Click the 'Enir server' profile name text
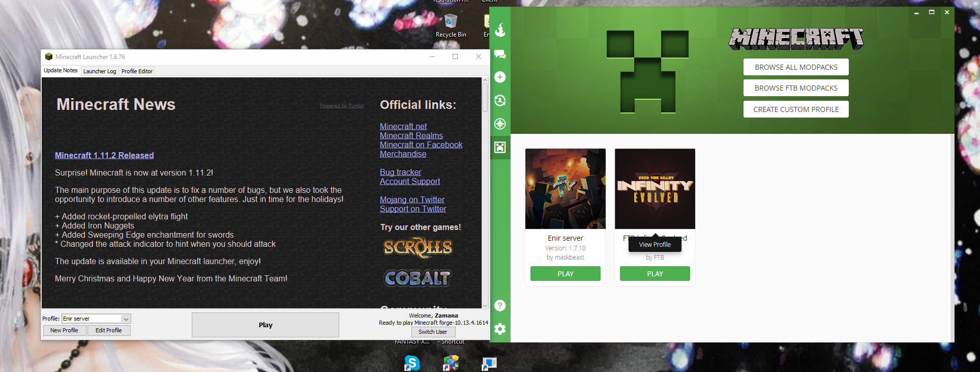Image resolution: width=980 pixels, height=372 pixels. pos(566,238)
